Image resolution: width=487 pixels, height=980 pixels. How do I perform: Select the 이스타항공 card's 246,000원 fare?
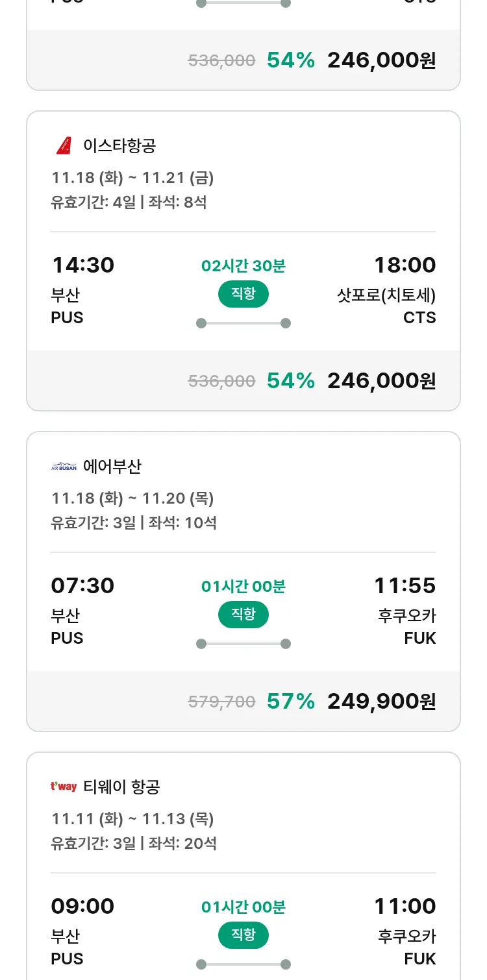click(x=381, y=380)
